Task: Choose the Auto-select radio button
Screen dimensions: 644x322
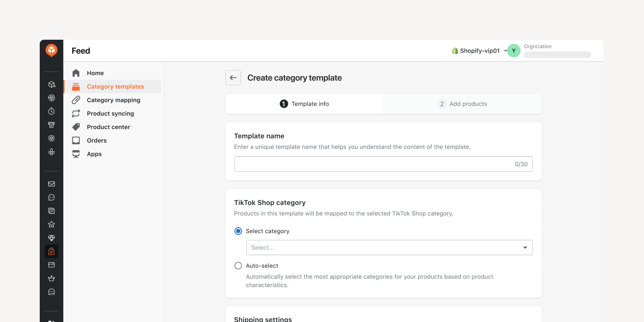Action: click(x=238, y=266)
